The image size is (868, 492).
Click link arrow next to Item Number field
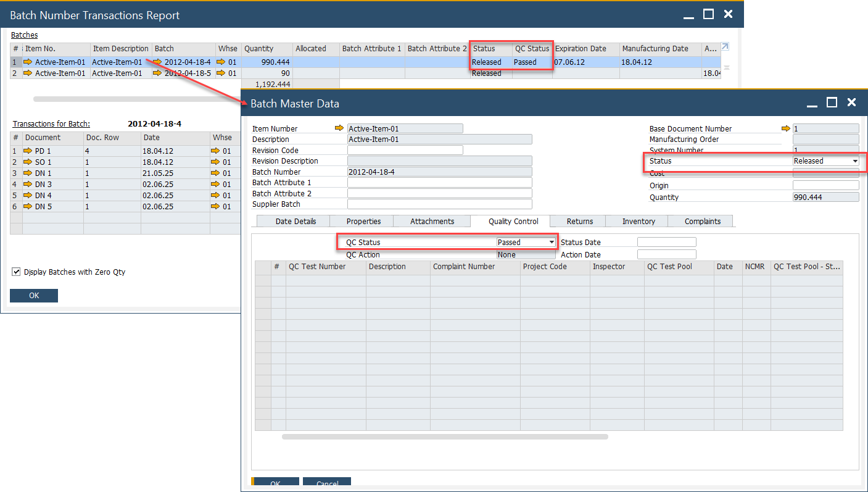pyautogui.click(x=339, y=128)
